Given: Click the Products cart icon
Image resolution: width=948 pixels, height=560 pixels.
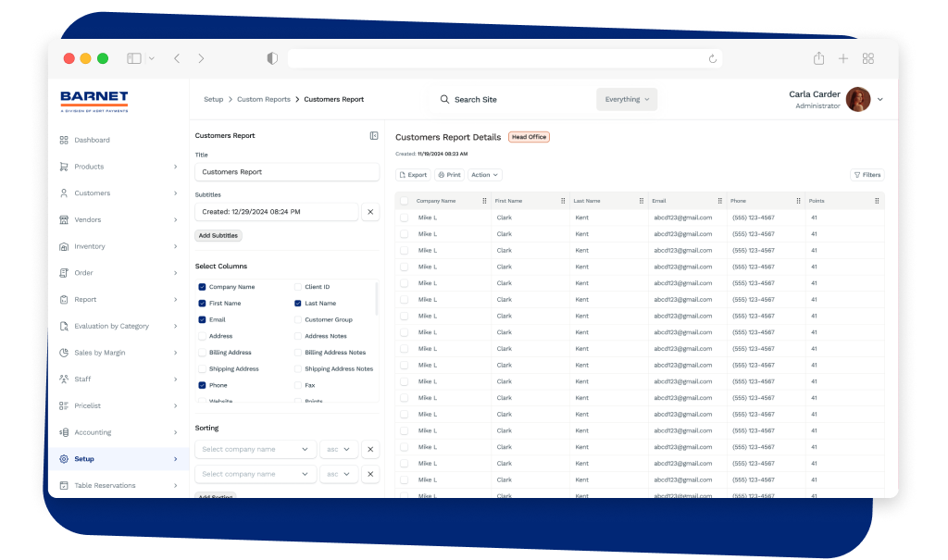Looking at the screenshot, I should 64,167.
